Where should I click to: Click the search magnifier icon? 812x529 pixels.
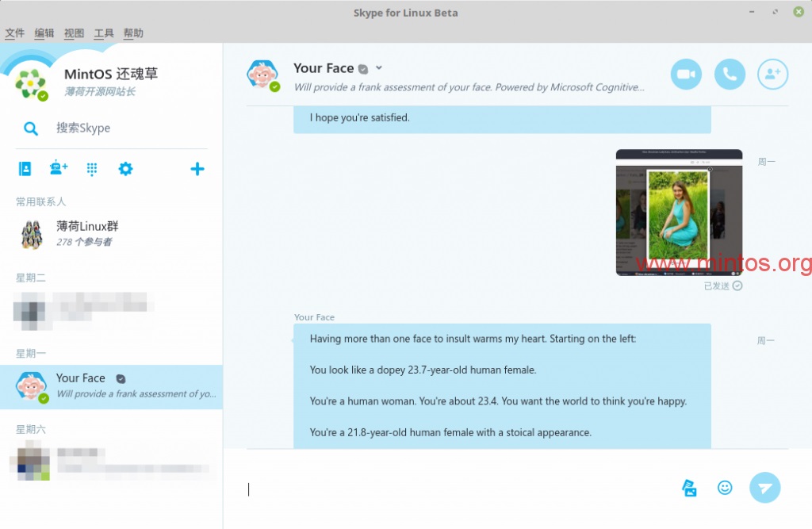tap(31, 128)
